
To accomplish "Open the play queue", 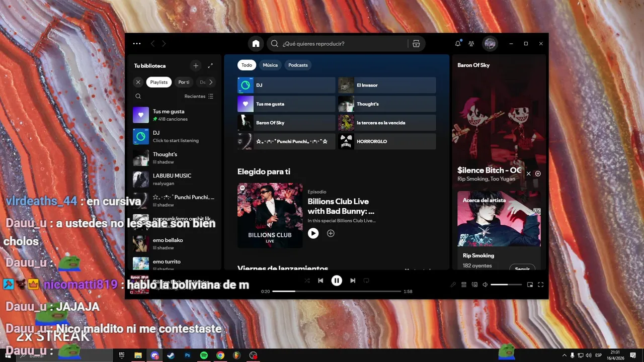I will (464, 285).
